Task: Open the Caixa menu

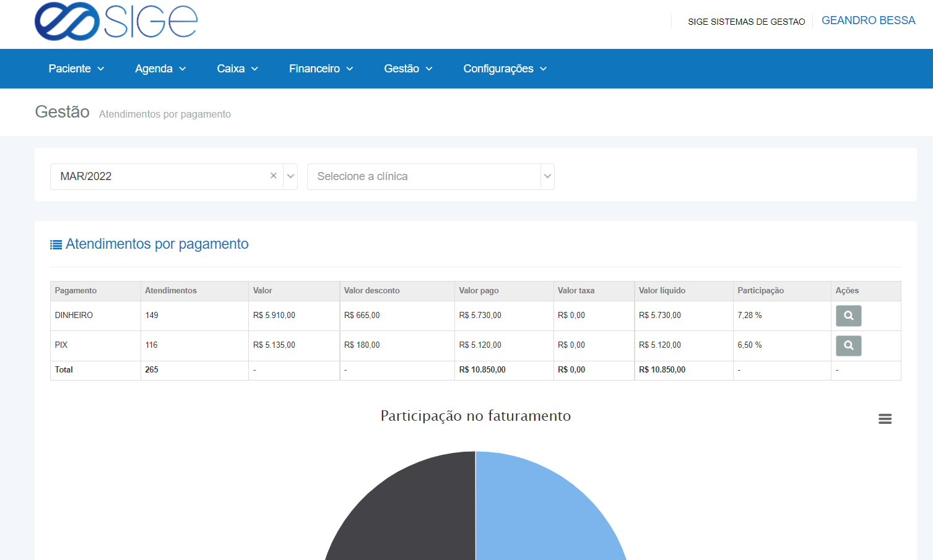Action: (x=237, y=69)
